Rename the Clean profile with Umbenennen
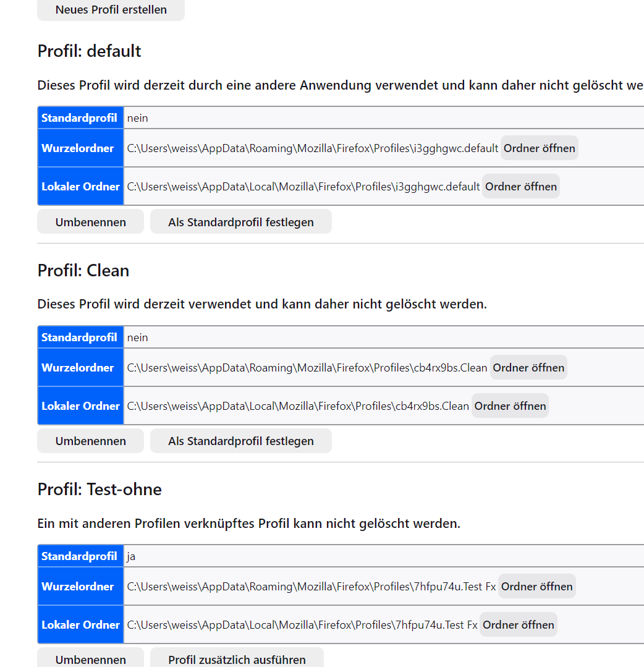Screen dimensions: 644x667 (91, 441)
